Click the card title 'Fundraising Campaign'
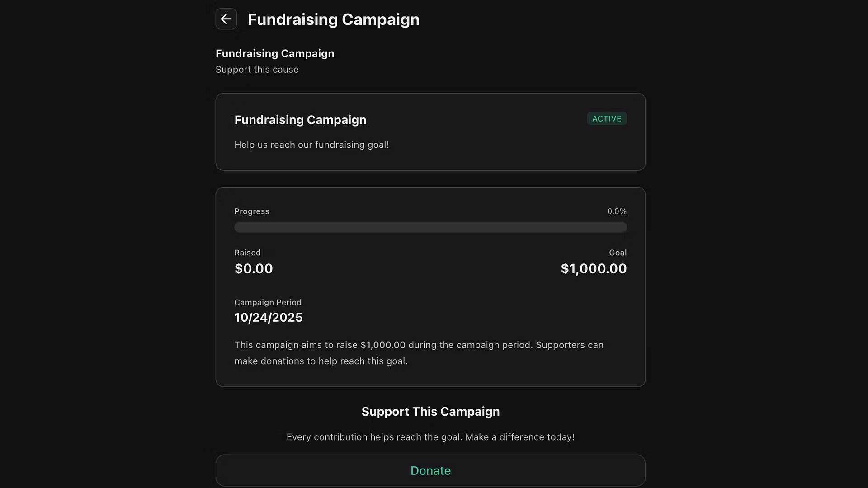The image size is (868, 488). pos(300,120)
